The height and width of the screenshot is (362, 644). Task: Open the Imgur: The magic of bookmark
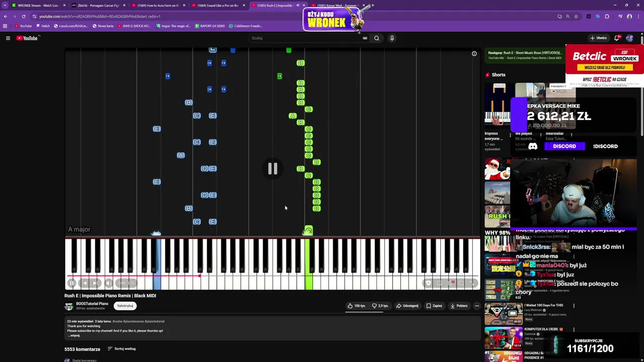point(174,26)
